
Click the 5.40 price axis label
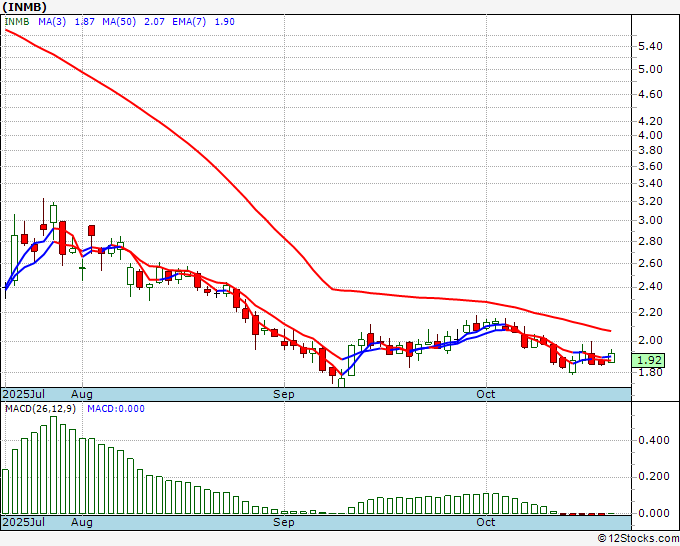(650, 46)
